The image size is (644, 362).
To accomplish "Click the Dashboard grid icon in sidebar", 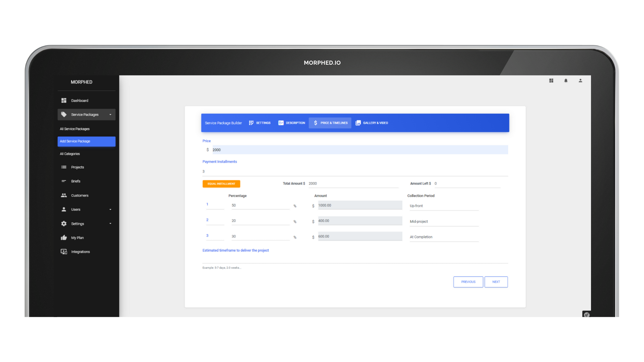I will click(x=64, y=101).
